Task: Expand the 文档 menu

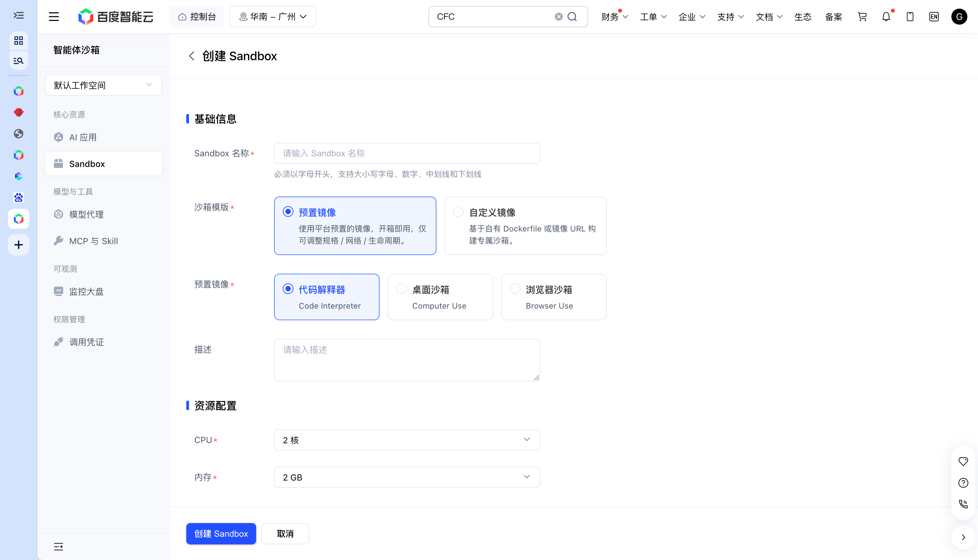Action: click(769, 17)
